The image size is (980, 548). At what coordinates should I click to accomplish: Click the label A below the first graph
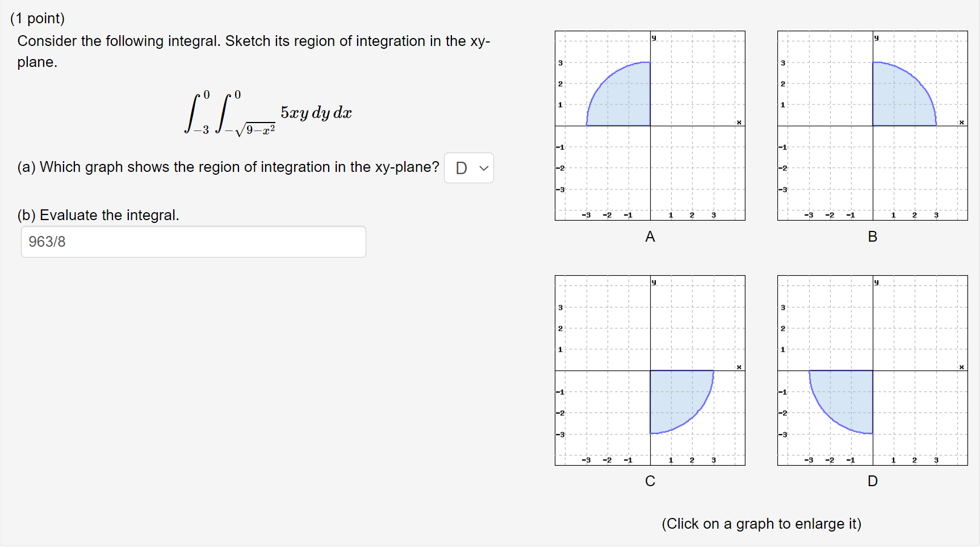pos(650,237)
